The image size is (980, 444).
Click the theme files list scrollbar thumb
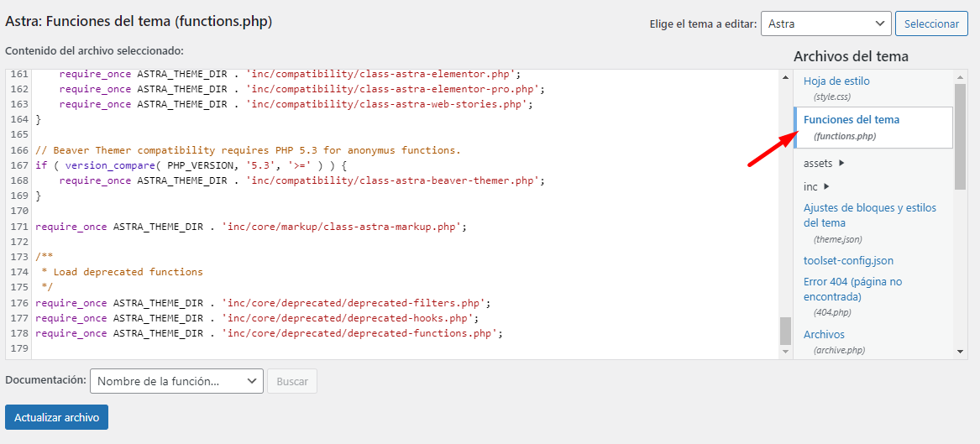coord(961,136)
